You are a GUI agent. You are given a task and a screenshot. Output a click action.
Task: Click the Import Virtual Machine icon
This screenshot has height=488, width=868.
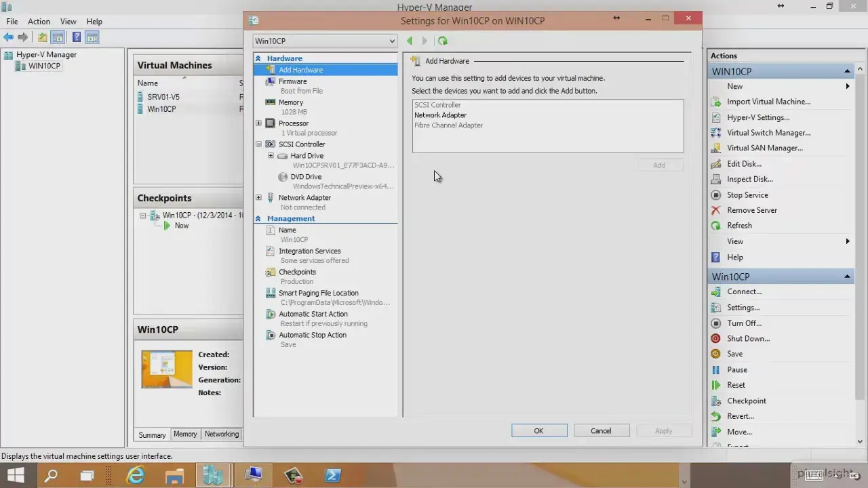[715, 102]
